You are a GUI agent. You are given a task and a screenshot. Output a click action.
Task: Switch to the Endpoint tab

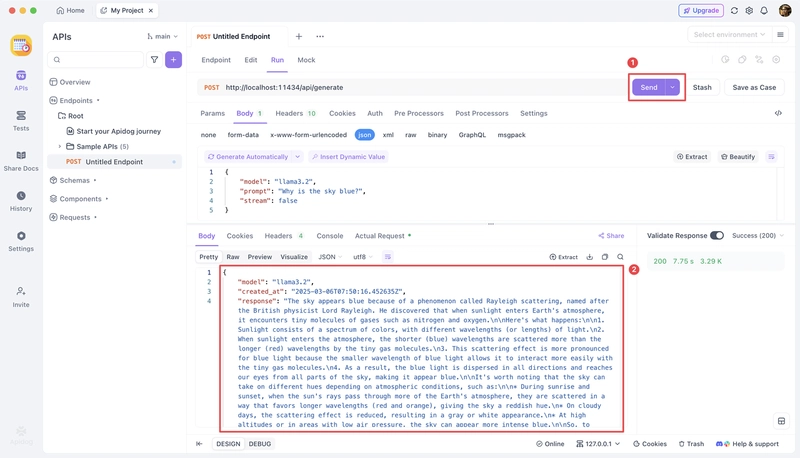click(216, 60)
